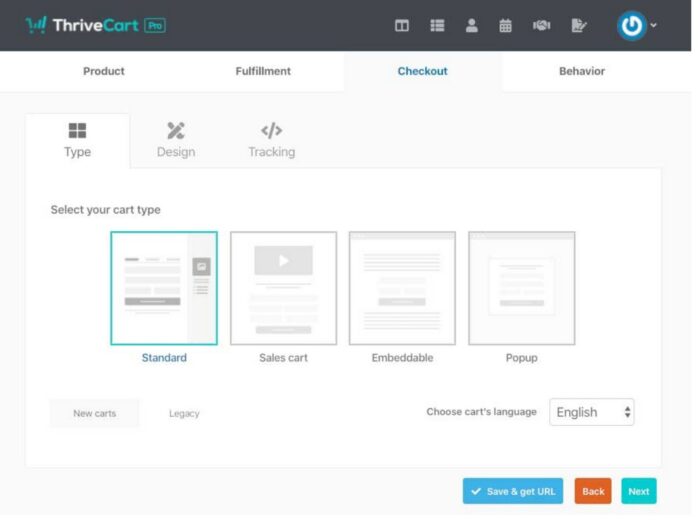Choose the Embeddable cart type
Screen dimensions: 700x526
click(402, 288)
